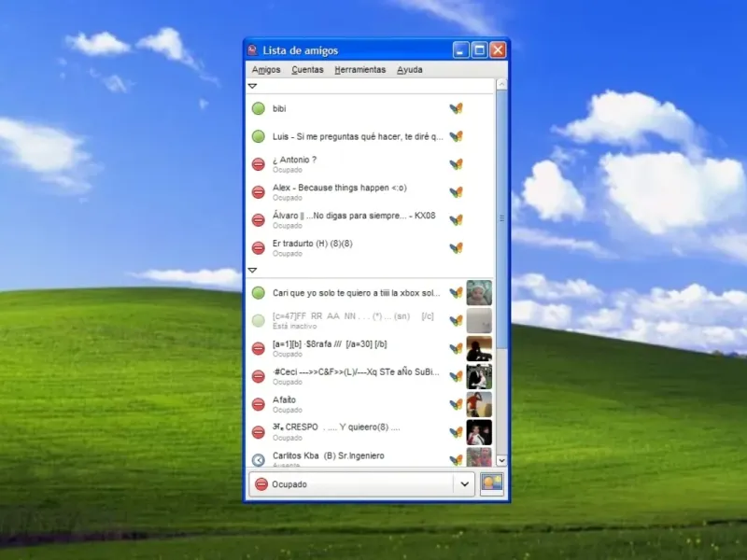Click #Ceci's avatar picture
The height and width of the screenshot is (560, 747).
coord(479,376)
